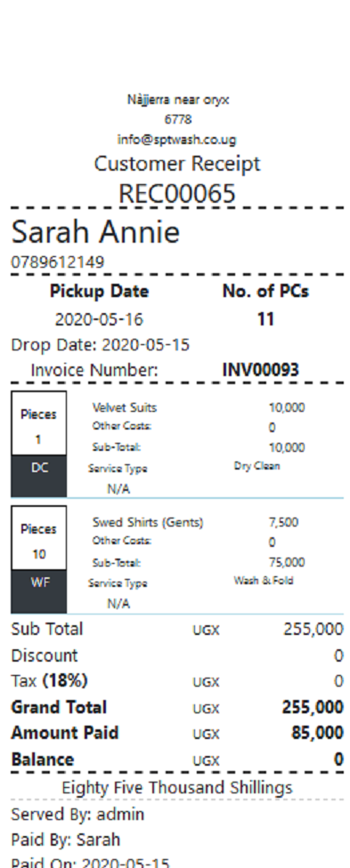Viewport: 350px width, 868px height.
Task: Click the Pieces 1 box
Action: pos(39,423)
